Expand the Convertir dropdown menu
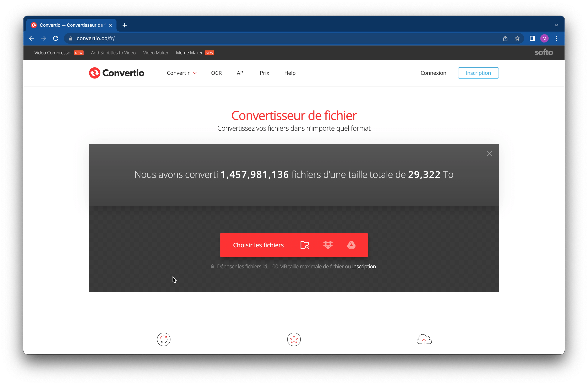This screenshot has height=385, width=588. (x=182, y=73)
